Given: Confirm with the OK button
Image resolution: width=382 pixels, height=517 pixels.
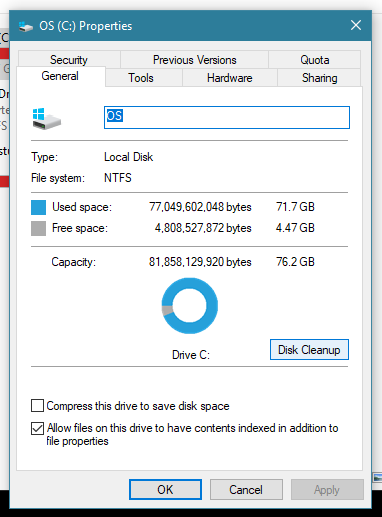Looking at the screenshot, I should pyautogui.click(x=165, y=489).
